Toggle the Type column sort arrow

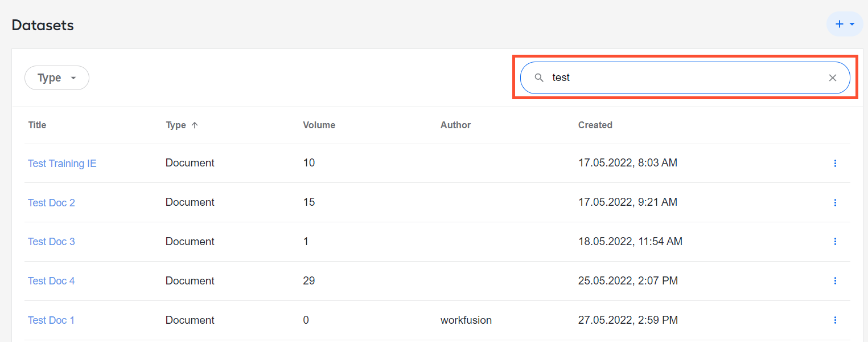(x=195, y=125)
